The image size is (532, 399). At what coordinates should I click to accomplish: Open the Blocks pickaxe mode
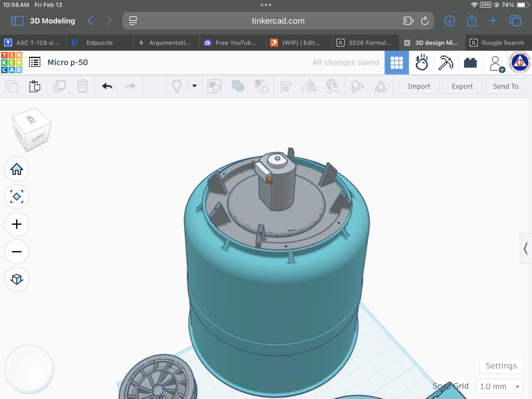446,63
